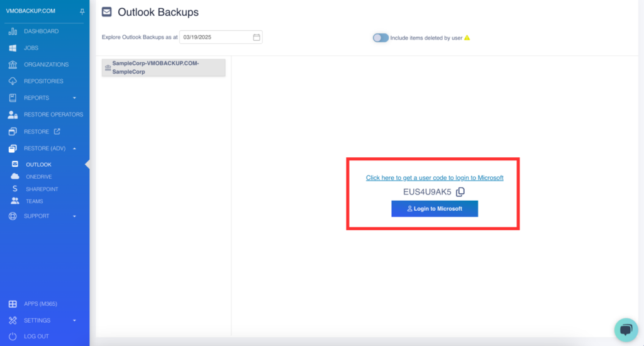Image resolution: width=644 pixels, height=346 pixels.
Task: Click the EUS4U9AK5 user code text
Action: 427,192
